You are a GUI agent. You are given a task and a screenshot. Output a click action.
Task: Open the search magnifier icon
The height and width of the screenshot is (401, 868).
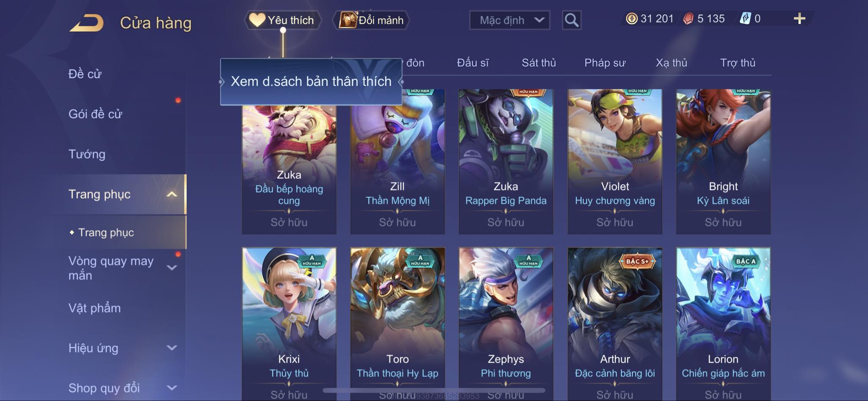coord(571,20)
